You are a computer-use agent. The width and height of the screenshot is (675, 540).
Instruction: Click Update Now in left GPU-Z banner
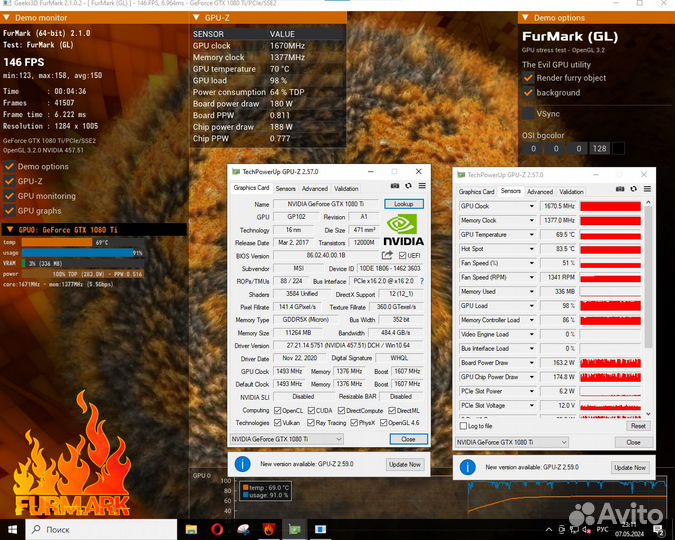click(x=405, y=464)
